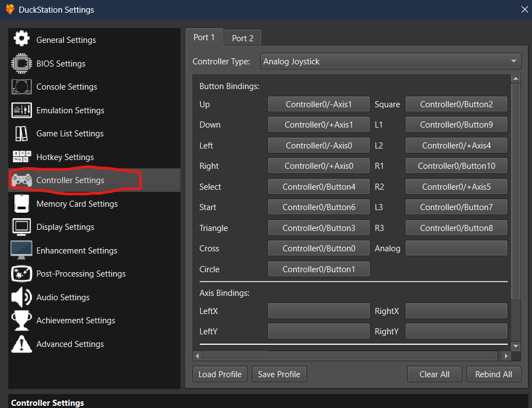Click the Memory Card Settings card icon

[21, 203]
